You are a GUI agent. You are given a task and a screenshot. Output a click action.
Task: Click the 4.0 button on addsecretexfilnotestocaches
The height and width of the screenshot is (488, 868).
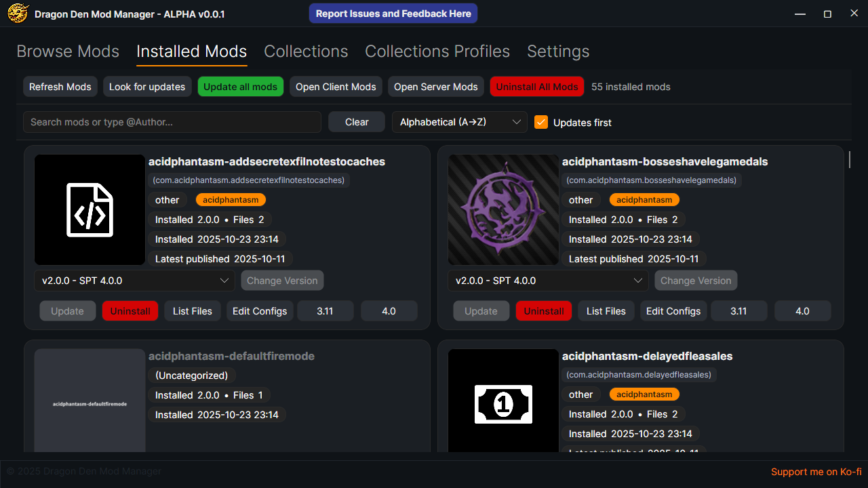tap(389, 311)
